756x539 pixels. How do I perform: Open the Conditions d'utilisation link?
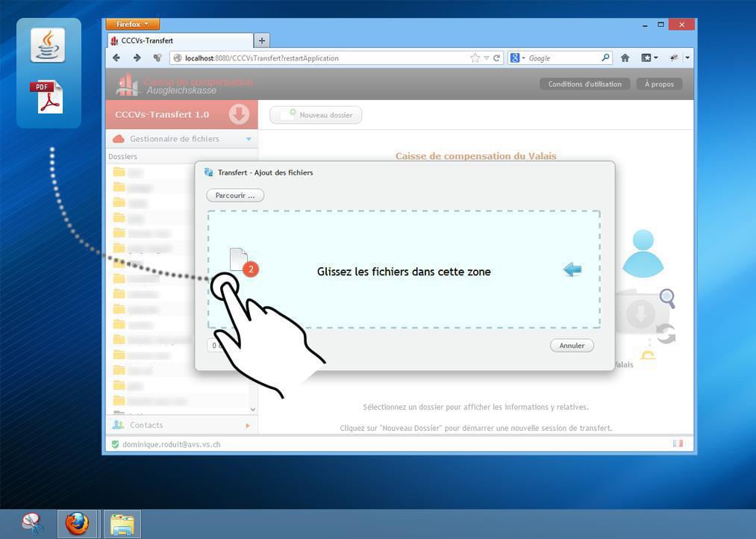click(584, 84)
